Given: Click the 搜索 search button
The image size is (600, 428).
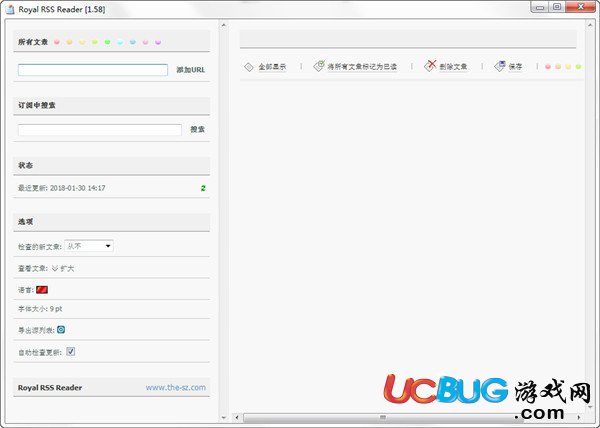Looking at the screenshot, I should 197,129.
